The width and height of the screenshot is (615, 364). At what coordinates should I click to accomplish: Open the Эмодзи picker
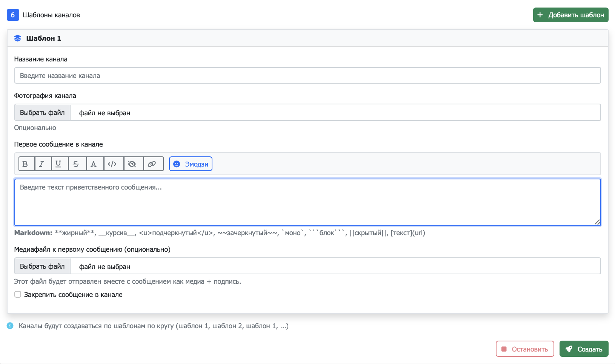(191, 164)
